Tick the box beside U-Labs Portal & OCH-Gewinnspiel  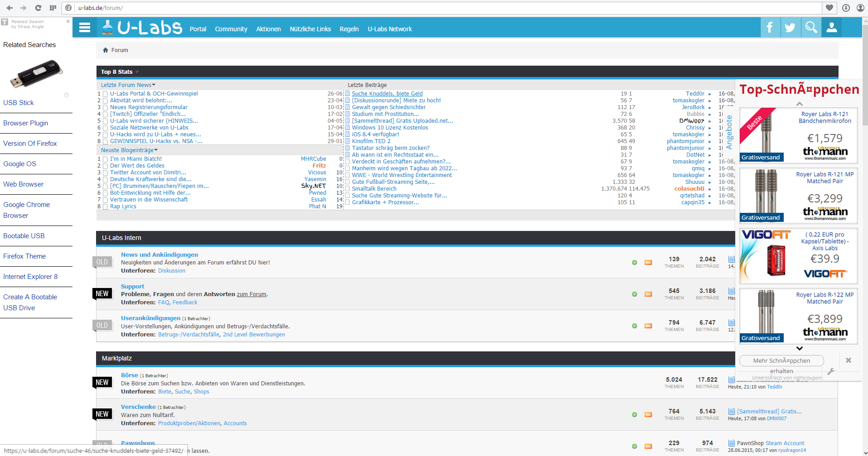[x=105, y=94]
